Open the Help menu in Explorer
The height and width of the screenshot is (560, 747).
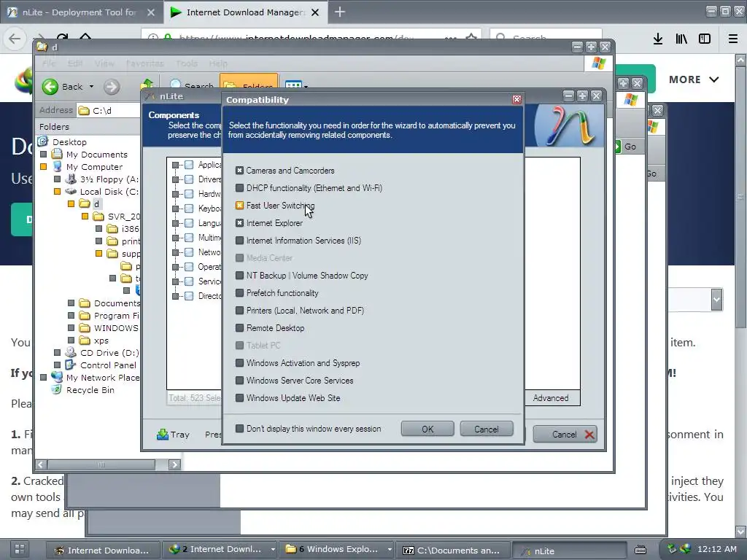pyautogui.click(x=218, y=63)
